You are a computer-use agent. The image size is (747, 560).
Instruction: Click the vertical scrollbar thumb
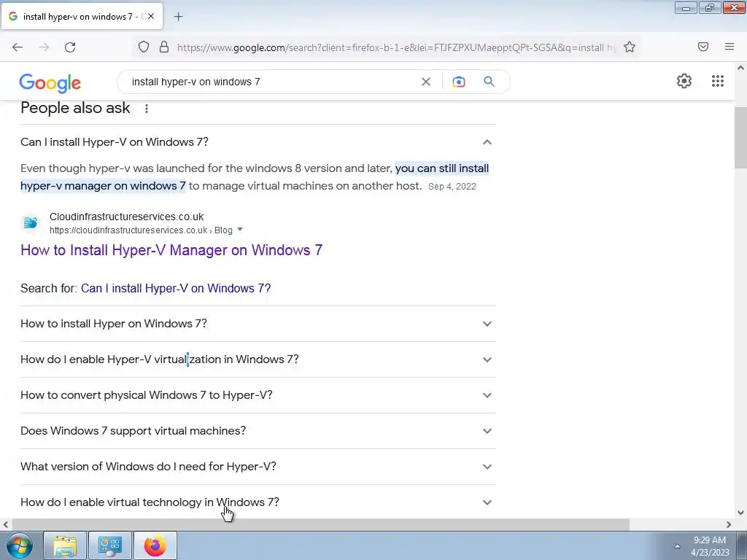[740, 137]
